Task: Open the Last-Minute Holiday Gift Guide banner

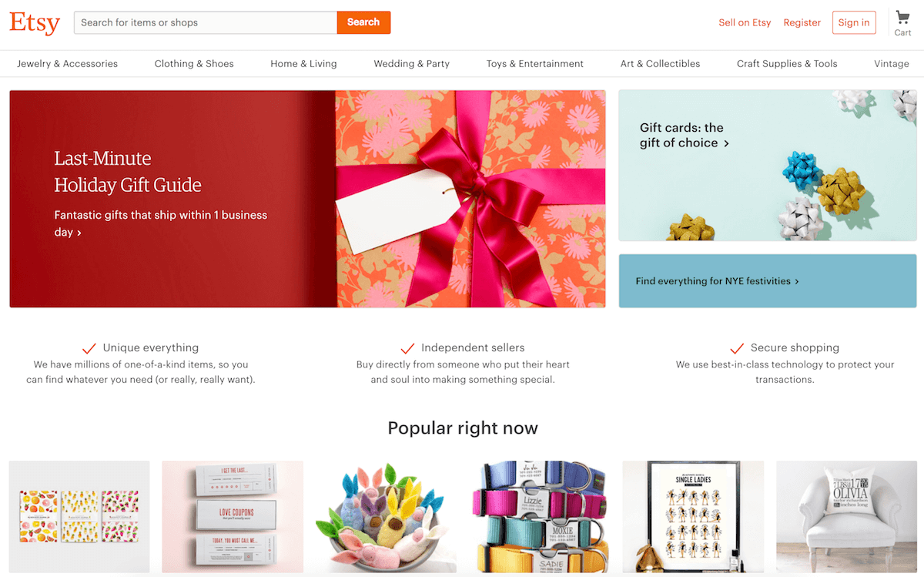Action: [x=307, y=199]
